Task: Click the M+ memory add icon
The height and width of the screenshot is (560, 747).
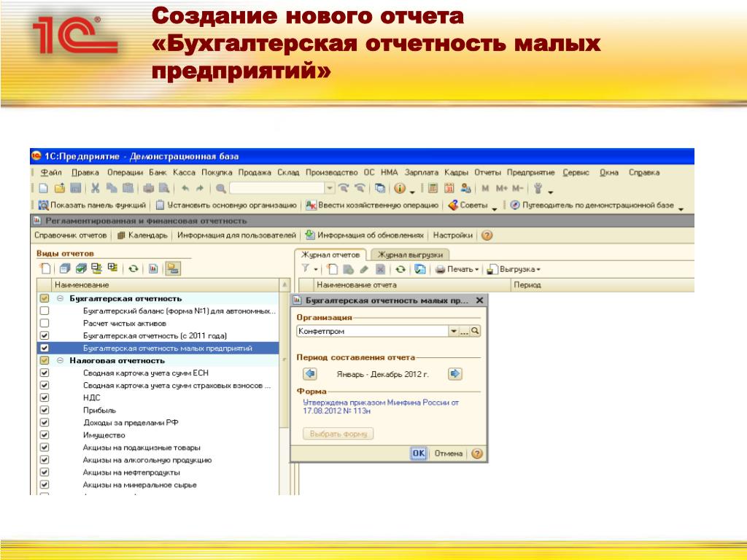Action: coord(501,188)
